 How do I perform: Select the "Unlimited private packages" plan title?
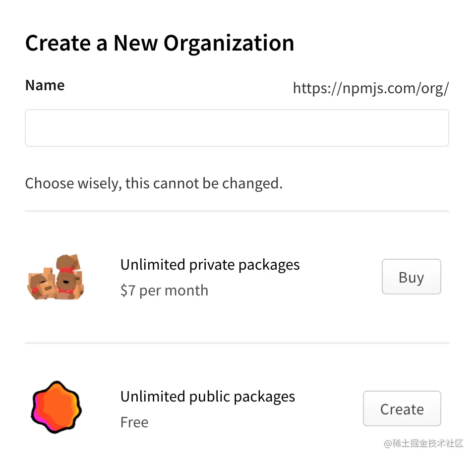(210, 265)
